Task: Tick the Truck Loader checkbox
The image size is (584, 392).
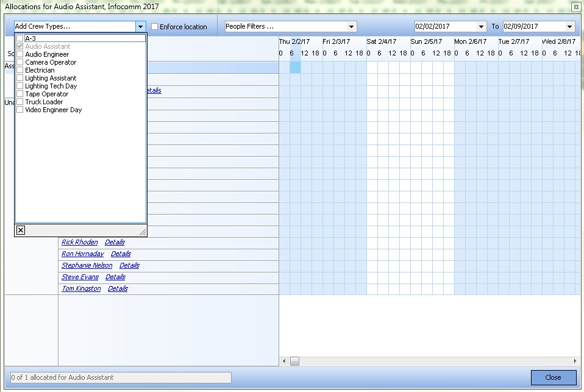Action: pos(20,102)
